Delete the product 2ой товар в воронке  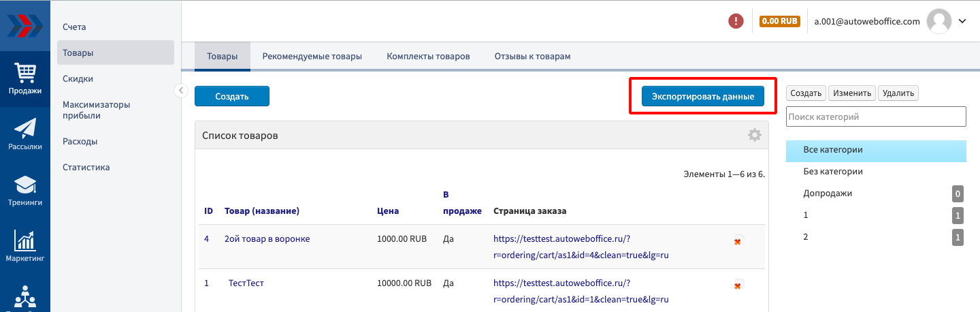click(738, 240)
